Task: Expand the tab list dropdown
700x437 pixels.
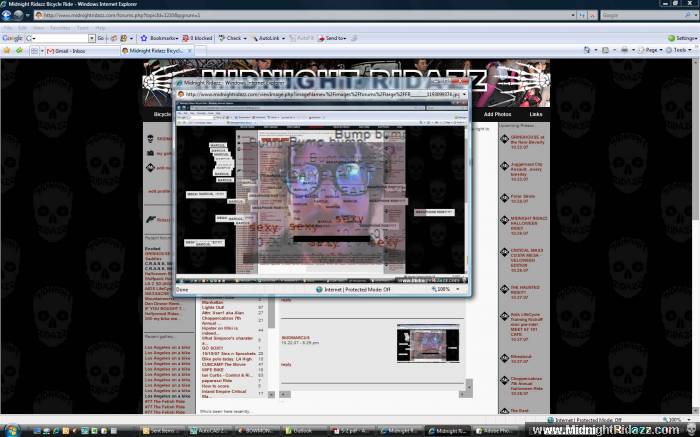Action: (x=42, y=51)
